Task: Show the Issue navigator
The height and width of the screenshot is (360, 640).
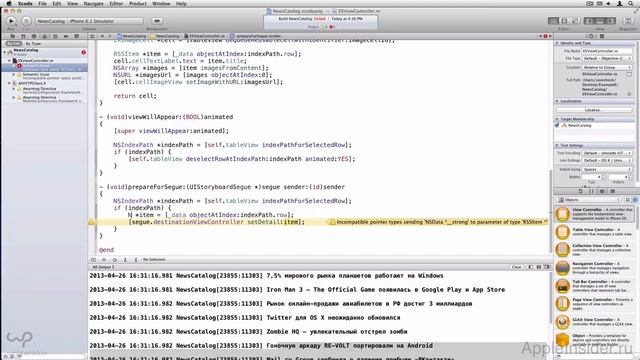Action: [x=44, y=36]
